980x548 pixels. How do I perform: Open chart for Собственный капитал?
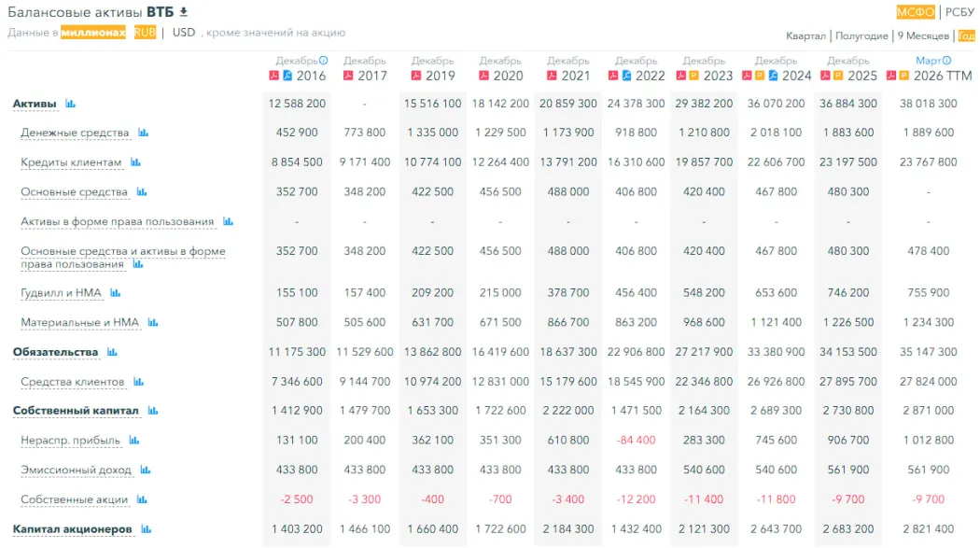152,411
